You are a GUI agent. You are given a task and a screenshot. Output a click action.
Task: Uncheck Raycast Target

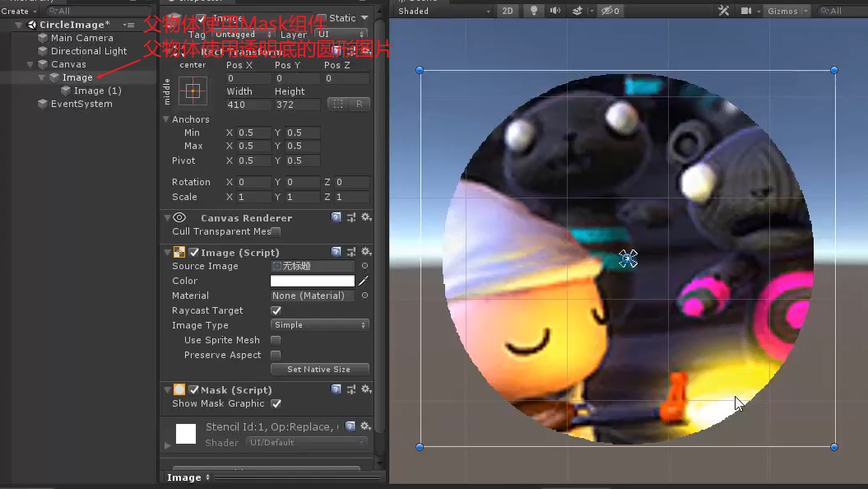click(x=276, y=310)
